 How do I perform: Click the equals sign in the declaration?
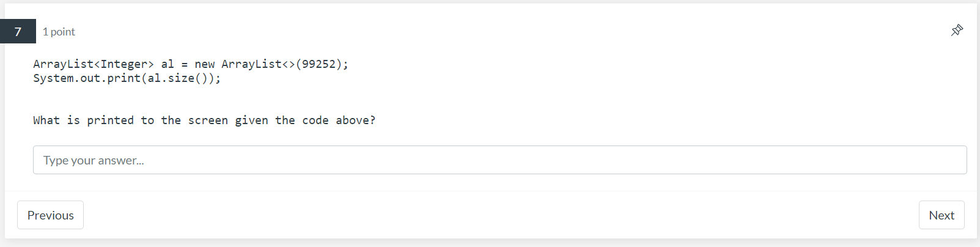185,64
